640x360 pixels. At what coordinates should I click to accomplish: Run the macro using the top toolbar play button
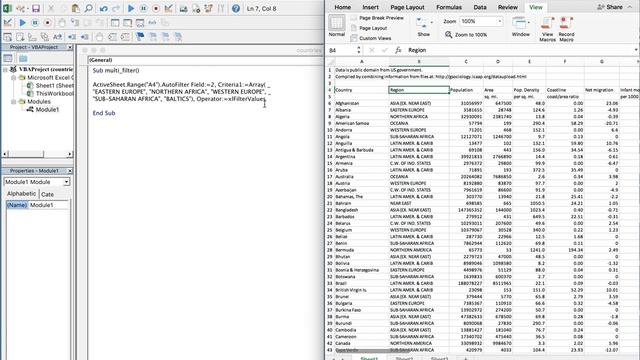coord(131,8)
